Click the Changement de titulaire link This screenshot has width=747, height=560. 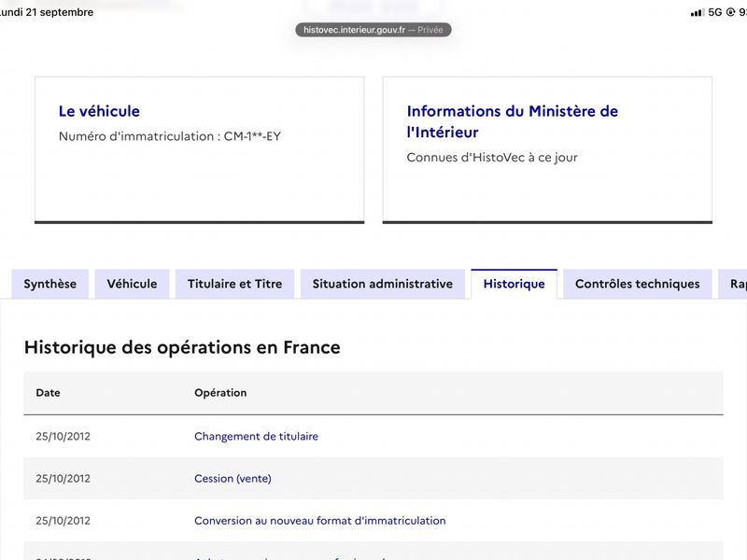pos(256,436)
